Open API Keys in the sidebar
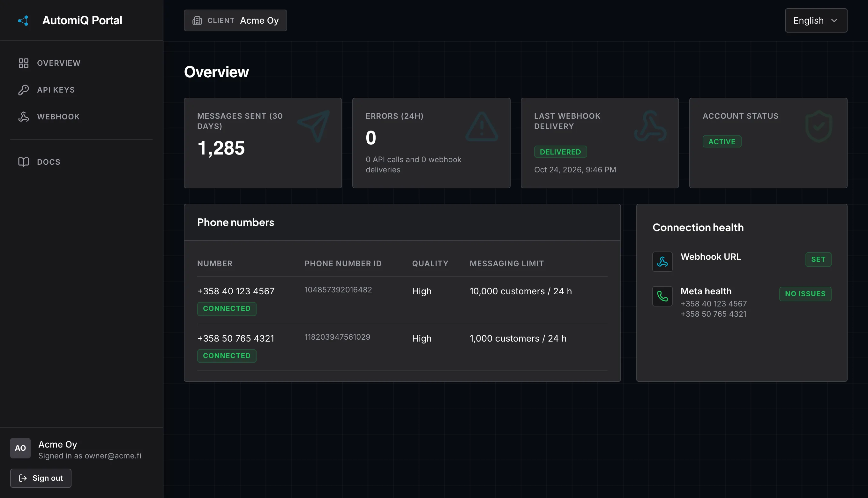This screenshot has width=868, height=498. click(x=81, y=90)
